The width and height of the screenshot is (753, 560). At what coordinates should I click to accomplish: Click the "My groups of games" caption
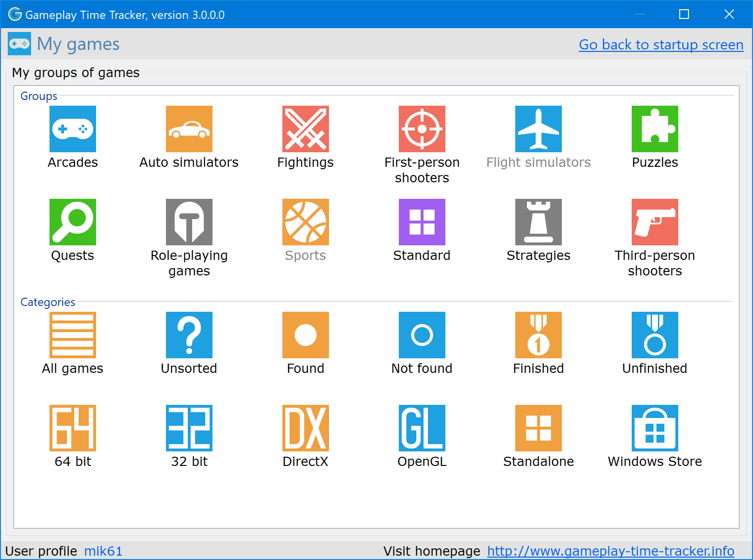[76, 73]
